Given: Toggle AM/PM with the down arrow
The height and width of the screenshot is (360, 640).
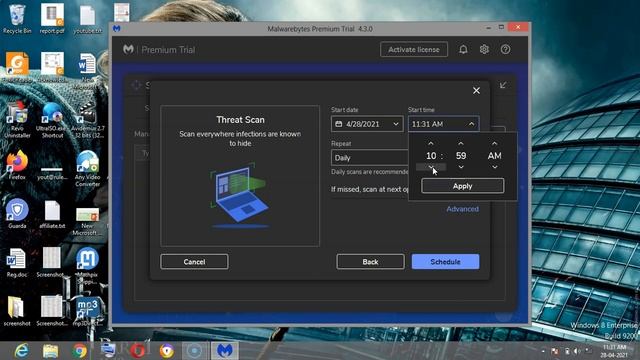Looking at the screenshot, I should point(494,167).
